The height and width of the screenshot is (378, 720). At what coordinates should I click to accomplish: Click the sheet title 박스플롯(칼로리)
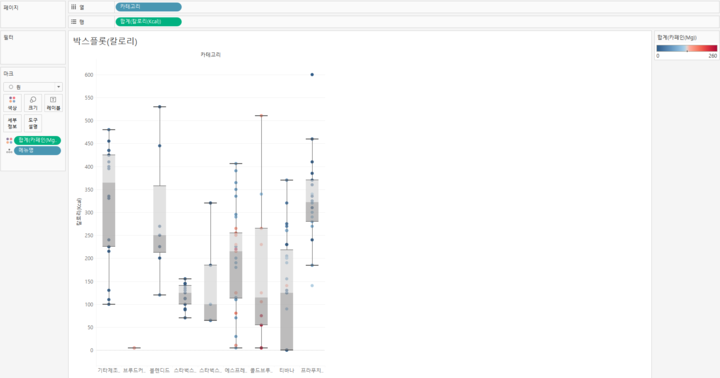(x=105, y=41)
